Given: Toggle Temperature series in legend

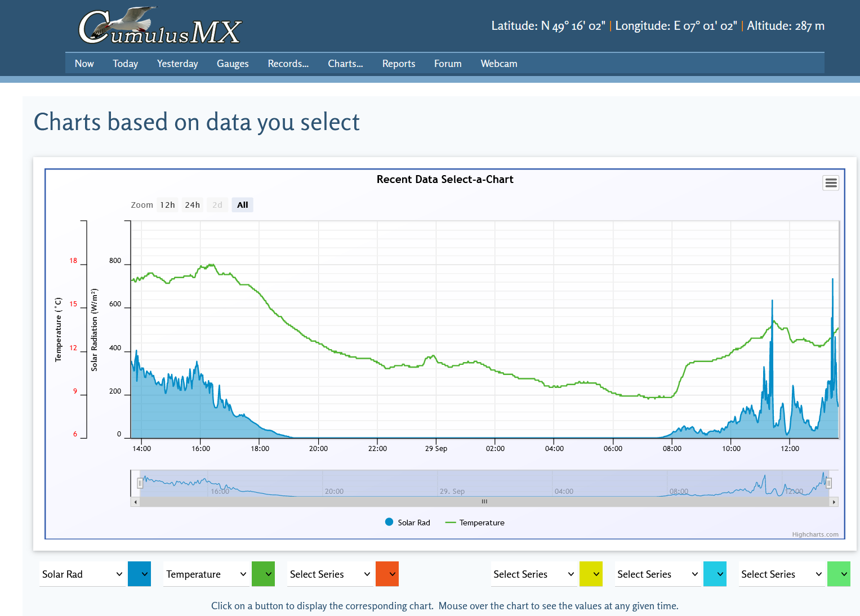Looking at the screenshot, I should tap(475, 523).
